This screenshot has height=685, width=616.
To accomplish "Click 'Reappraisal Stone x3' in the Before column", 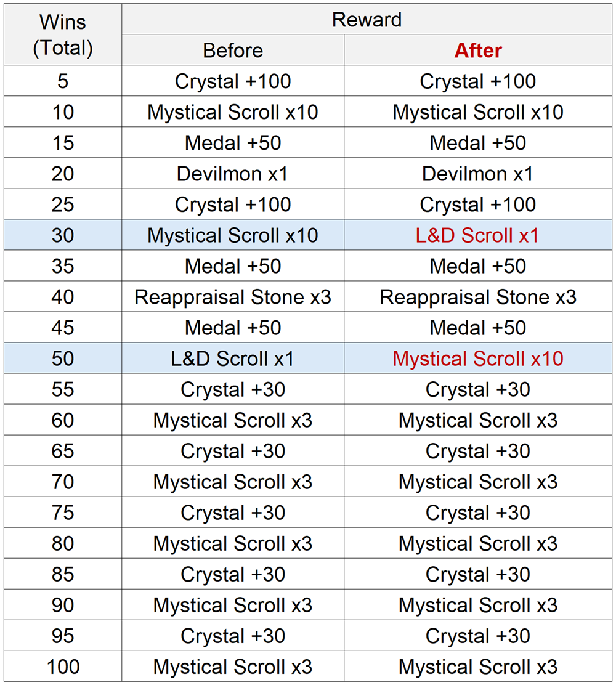I will [233, 297].
